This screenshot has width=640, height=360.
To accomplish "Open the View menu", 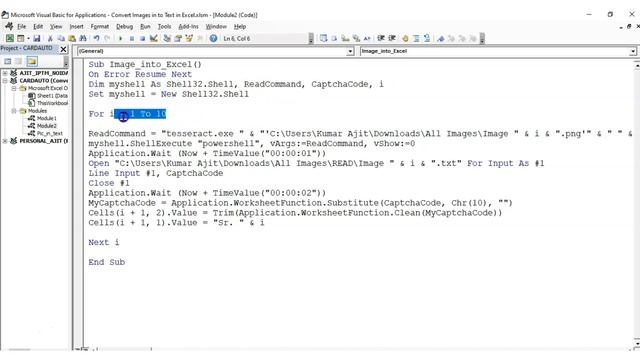I will [x=56, y=27].
